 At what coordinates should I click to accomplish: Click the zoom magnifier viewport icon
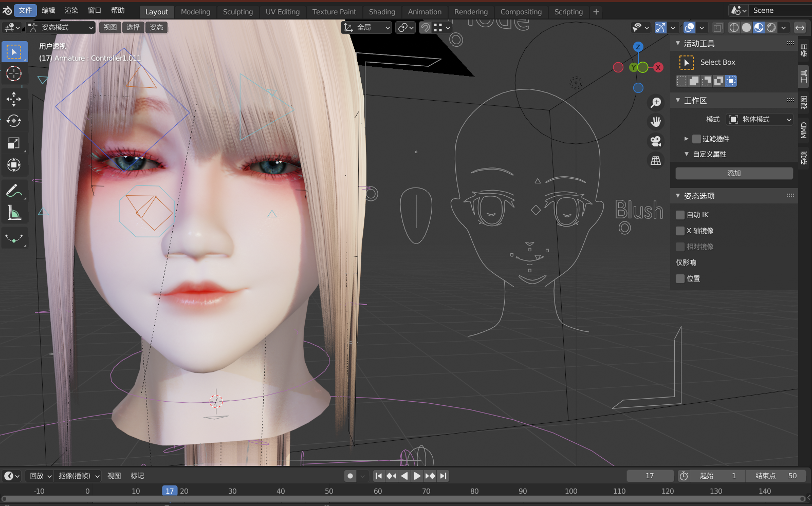coord(656,103)
